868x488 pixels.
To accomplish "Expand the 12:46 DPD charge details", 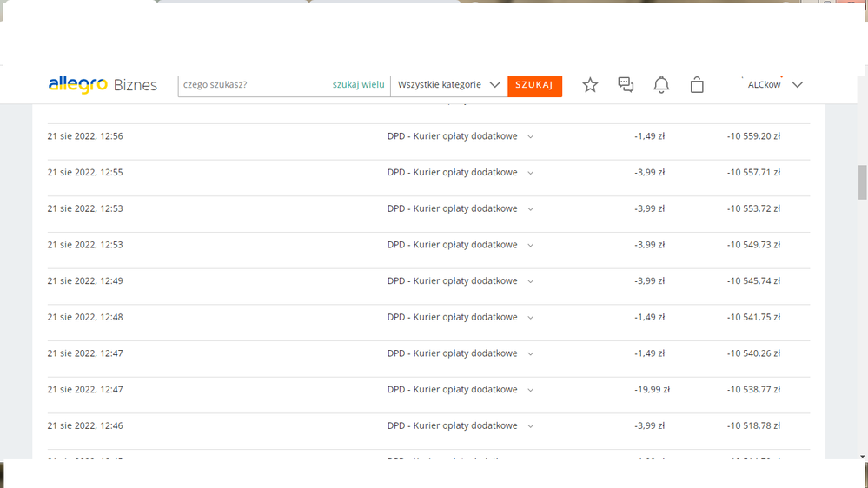I will coord(531,426).
